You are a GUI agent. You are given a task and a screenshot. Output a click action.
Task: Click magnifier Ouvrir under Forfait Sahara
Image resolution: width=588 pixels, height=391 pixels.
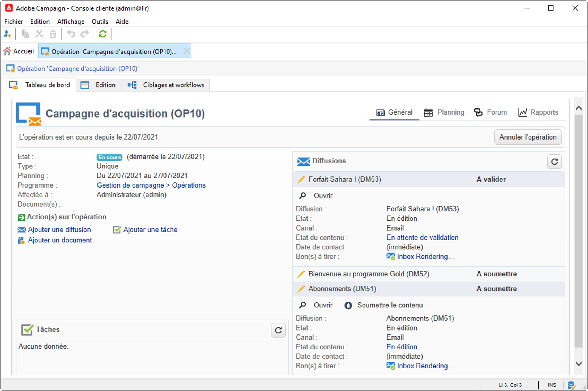click(302, 196)
